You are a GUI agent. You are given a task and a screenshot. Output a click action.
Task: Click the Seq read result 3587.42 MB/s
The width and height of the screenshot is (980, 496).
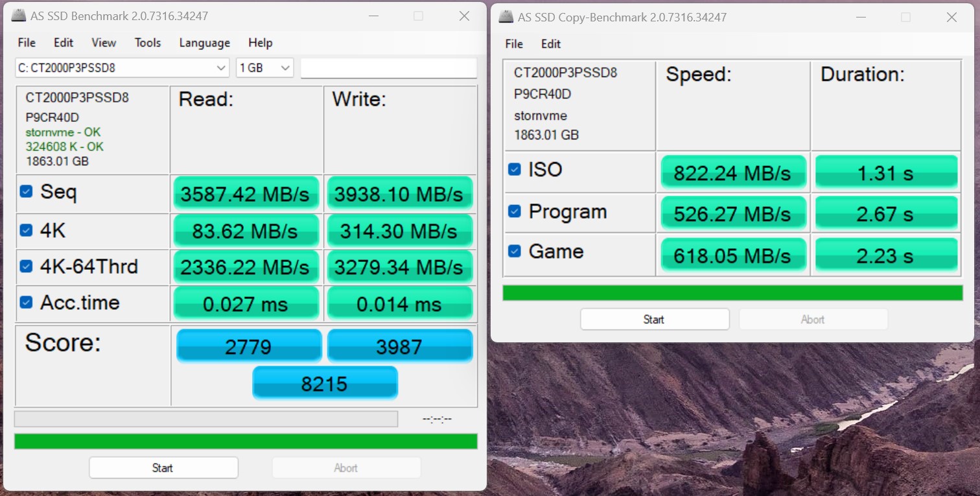click(245, 194)
